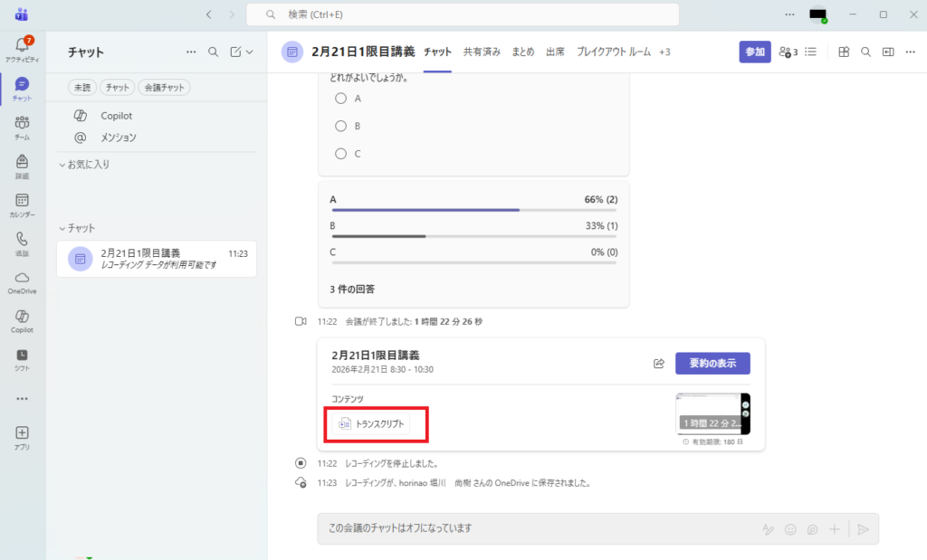Open the Activity feed icon
927x560 pixels.
[x=23, y=47]
